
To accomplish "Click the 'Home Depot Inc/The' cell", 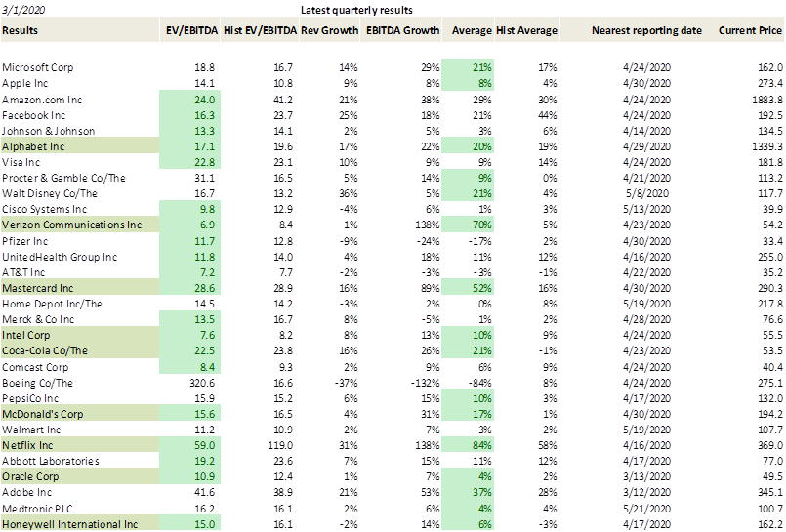I will [52, 304].
